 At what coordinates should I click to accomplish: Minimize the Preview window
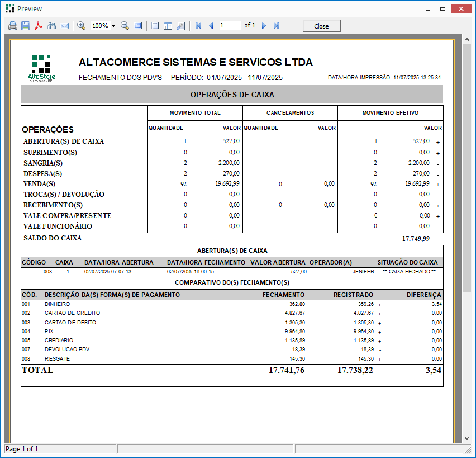point(427,9)
